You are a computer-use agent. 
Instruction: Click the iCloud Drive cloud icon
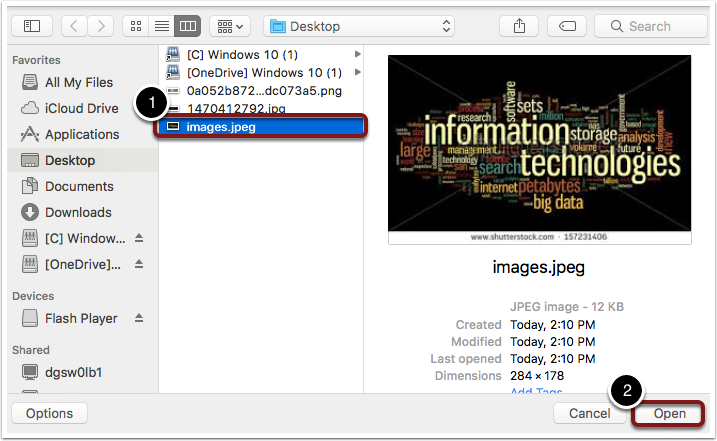(x=30, y=108)
